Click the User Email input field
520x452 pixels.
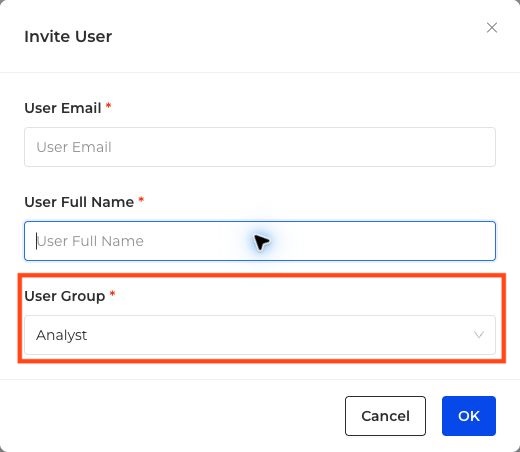pos(260,147)
